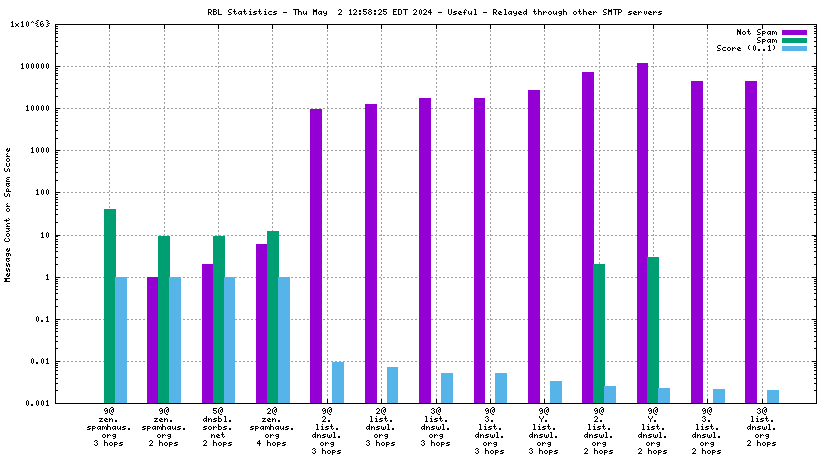Click the dnsbl.sorbs.net x-axis label

(218, 430)
